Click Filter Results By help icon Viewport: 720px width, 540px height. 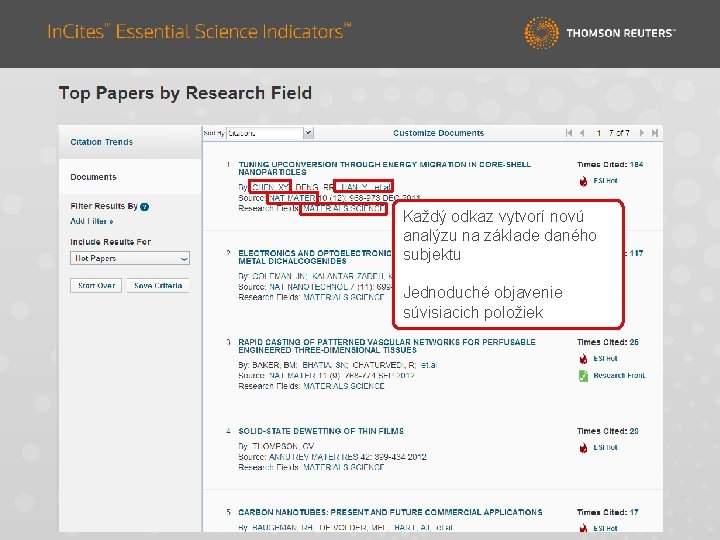coord(144,207)
